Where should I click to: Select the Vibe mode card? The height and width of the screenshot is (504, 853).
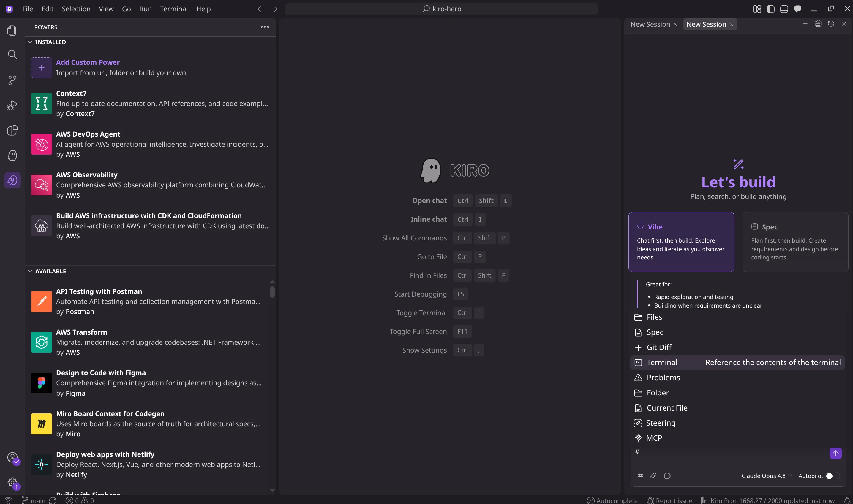tap(681, 242)
